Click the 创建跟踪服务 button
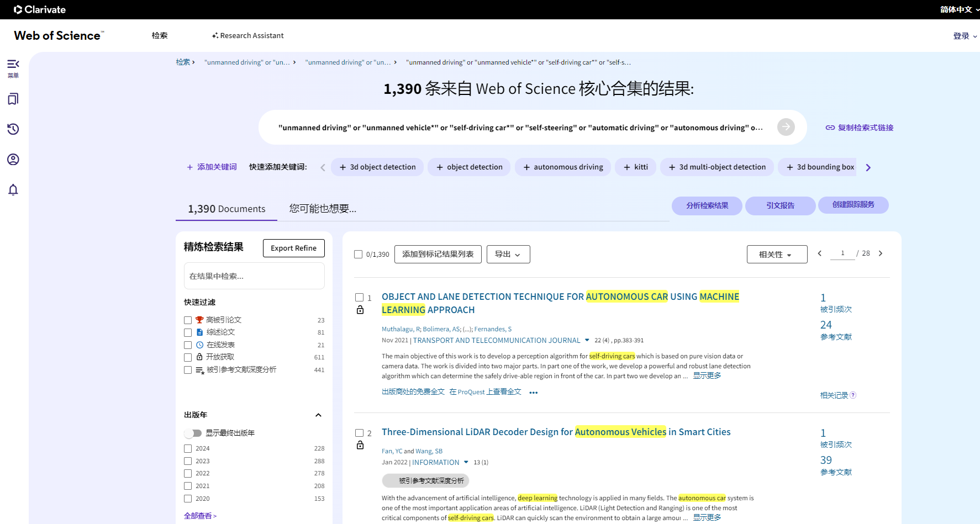This screenshot has height=524, width=980. click(x=853, y=205)
